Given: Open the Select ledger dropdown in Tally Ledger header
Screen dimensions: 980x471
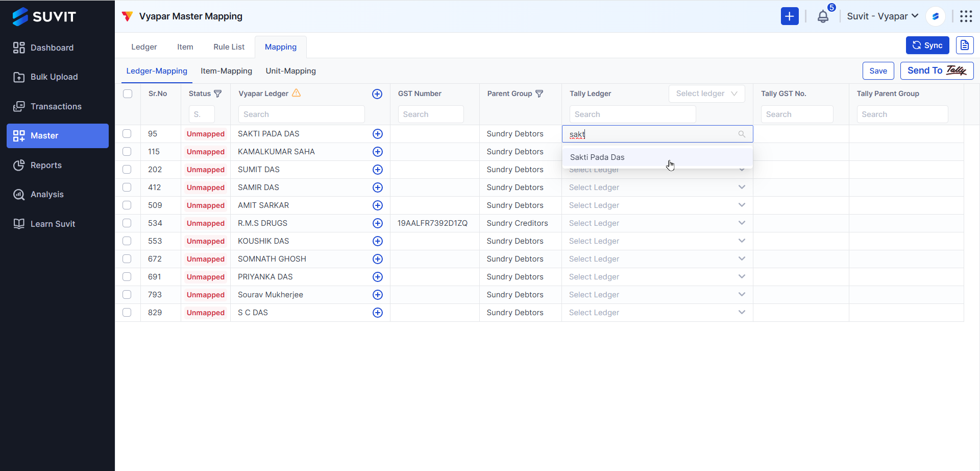Looking at the screenshot, I should click(706, 93).
